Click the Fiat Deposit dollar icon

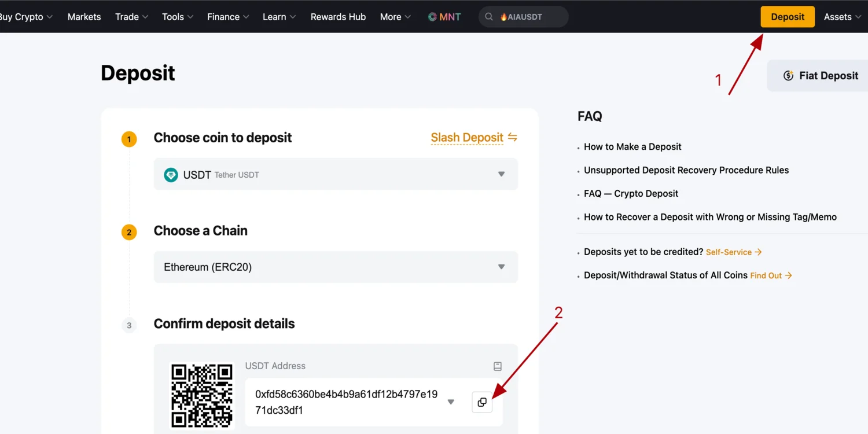pos(788,76)
